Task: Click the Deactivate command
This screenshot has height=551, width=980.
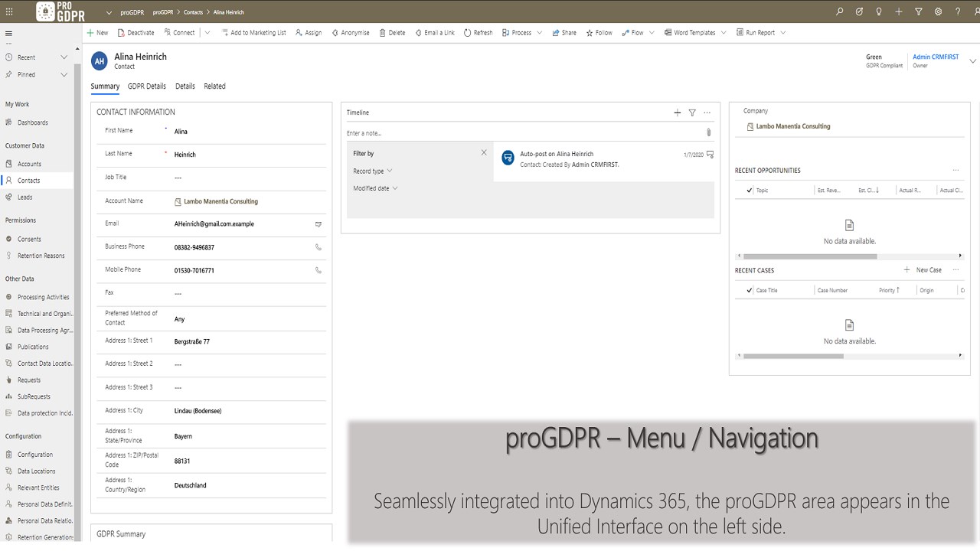Action: (x=136, y=33)
